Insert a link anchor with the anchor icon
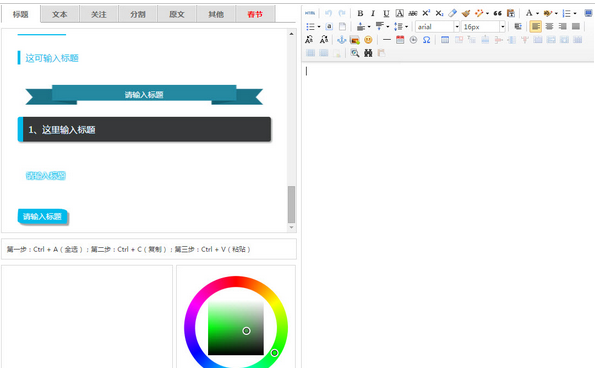The image size is (595, 368). click(342, 40)
